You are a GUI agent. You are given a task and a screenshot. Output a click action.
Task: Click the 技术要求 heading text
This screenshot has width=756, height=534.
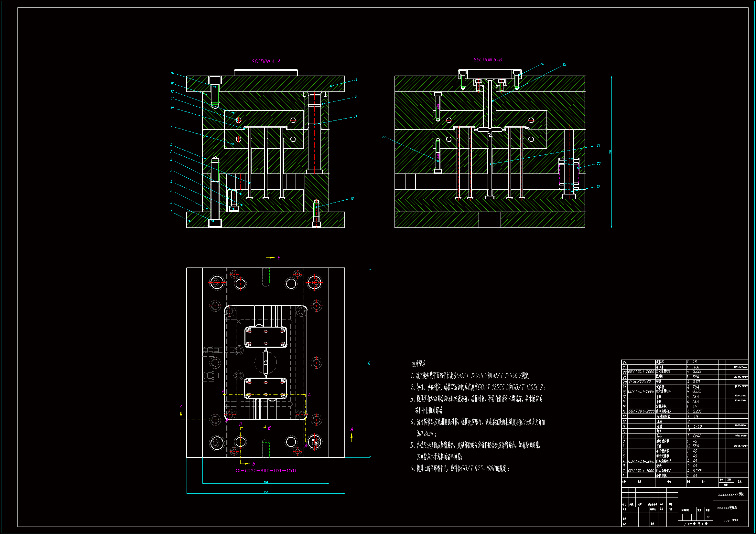419,364
